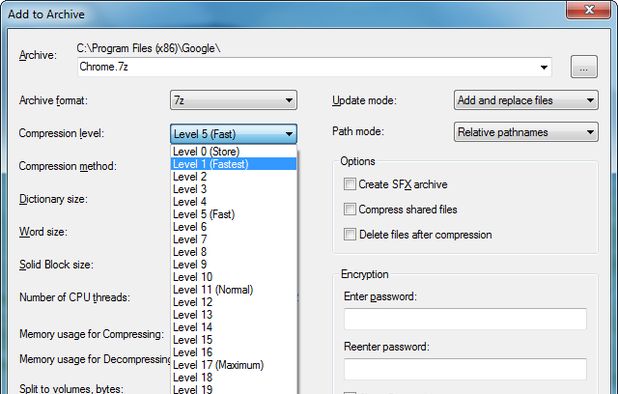Collapse the Compression level combo box
The image size is (618, 394).
pos(233,134)
